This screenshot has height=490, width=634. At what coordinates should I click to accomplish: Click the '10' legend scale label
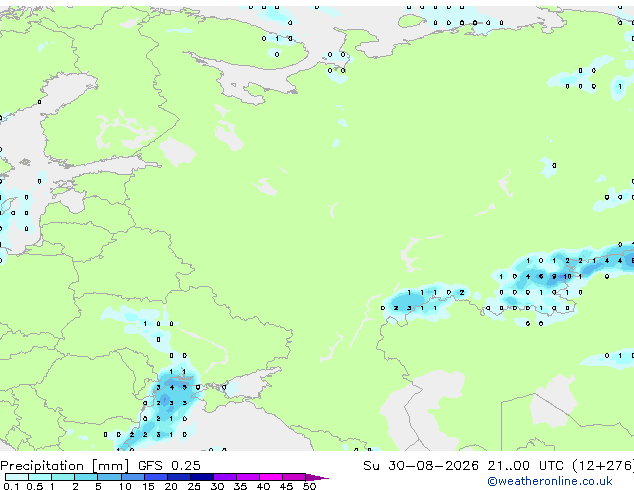tap(125, 486)
